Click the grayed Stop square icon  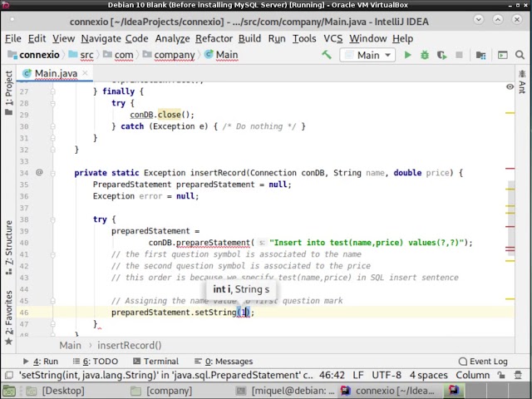459,55
